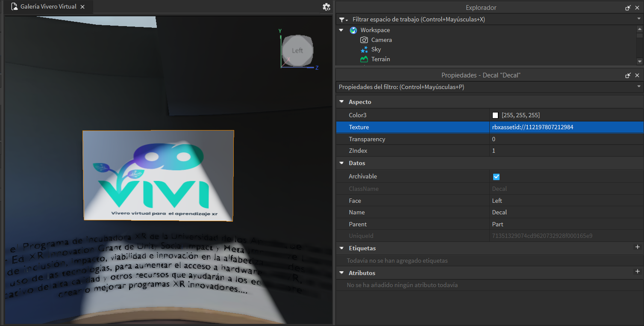The image size is (644, 326).
Task: Select the Galería Vivero Virtual tab
Action: pos(48,7)
